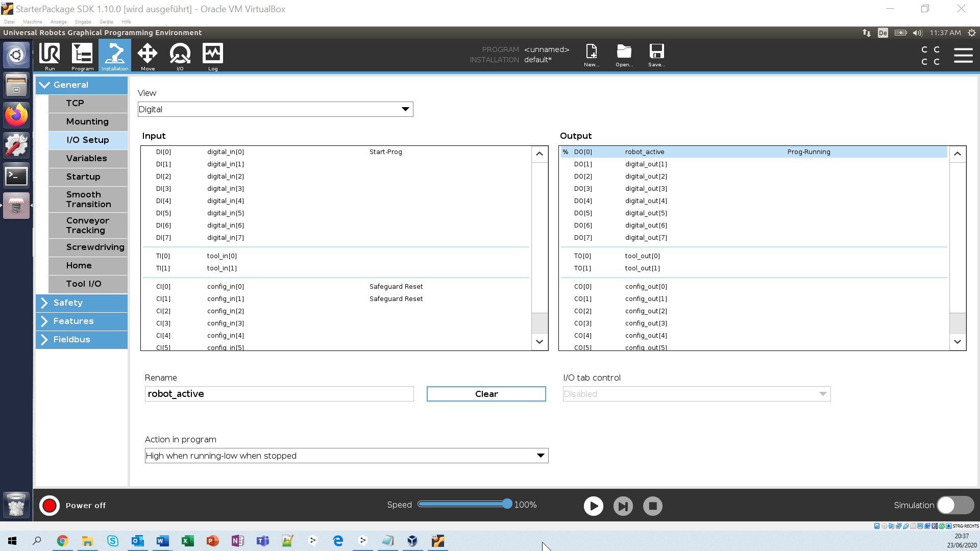Click the New program icon
The height and width of the screenshot is (551, 980).
coord(592,55)
